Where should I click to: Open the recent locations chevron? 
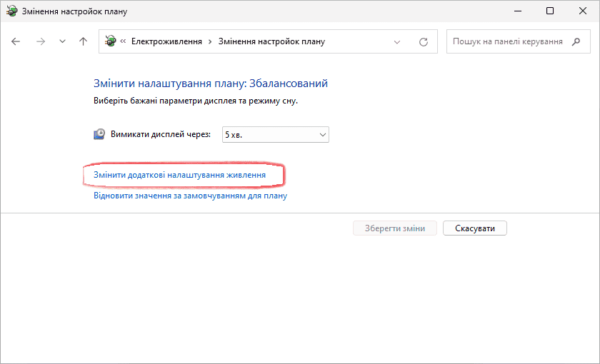pyautogui.click(x=62, y=41)
